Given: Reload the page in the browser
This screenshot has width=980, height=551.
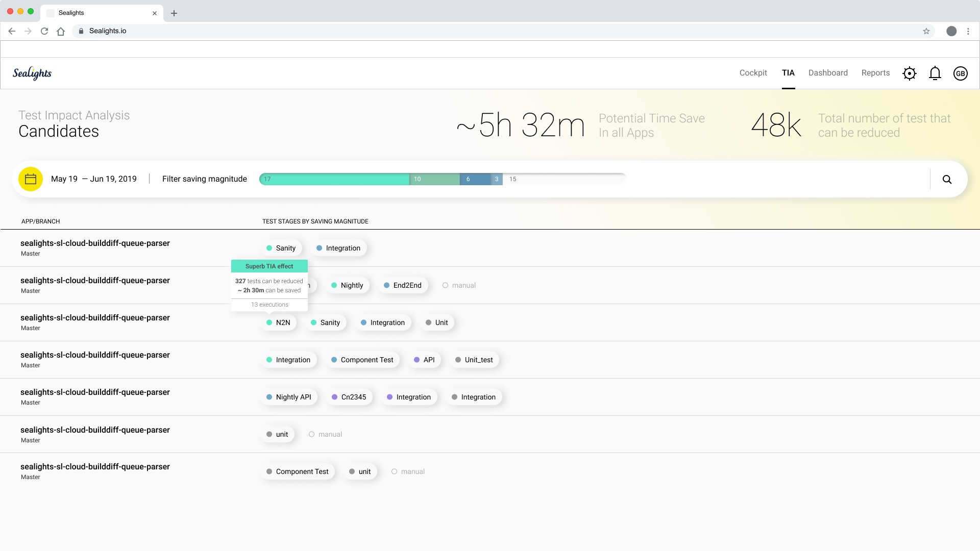Looking at the screenshot, I should click(44, 31).
